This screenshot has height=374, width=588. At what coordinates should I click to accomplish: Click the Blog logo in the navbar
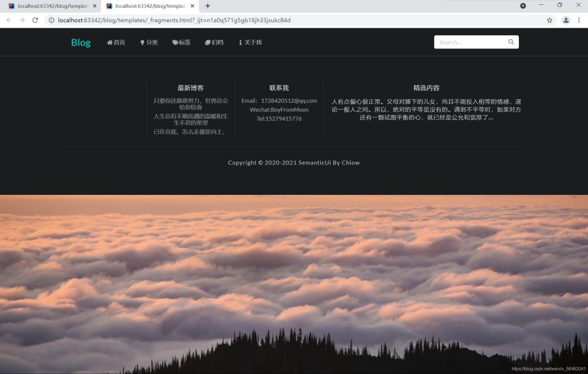[x=80, y=42]
